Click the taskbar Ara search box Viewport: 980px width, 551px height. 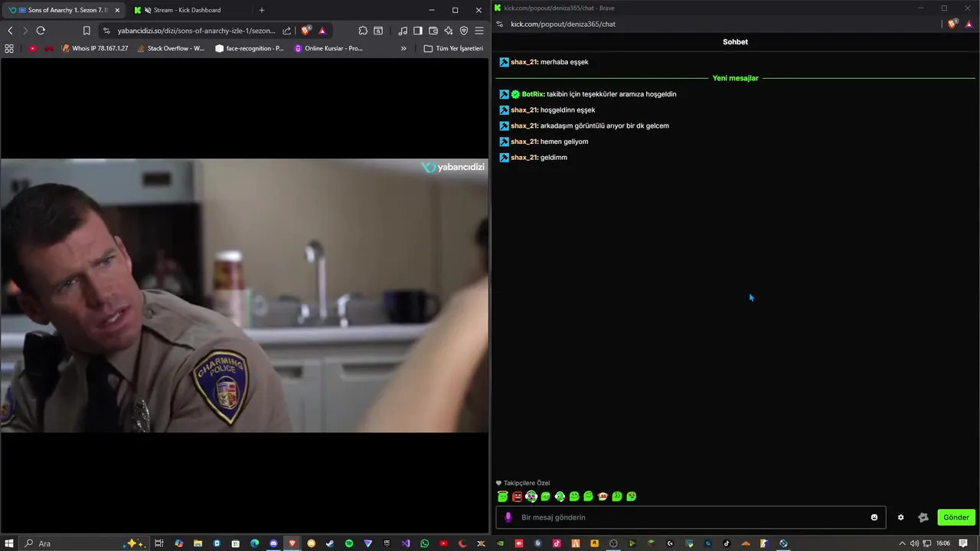click(x=84, y=543)
